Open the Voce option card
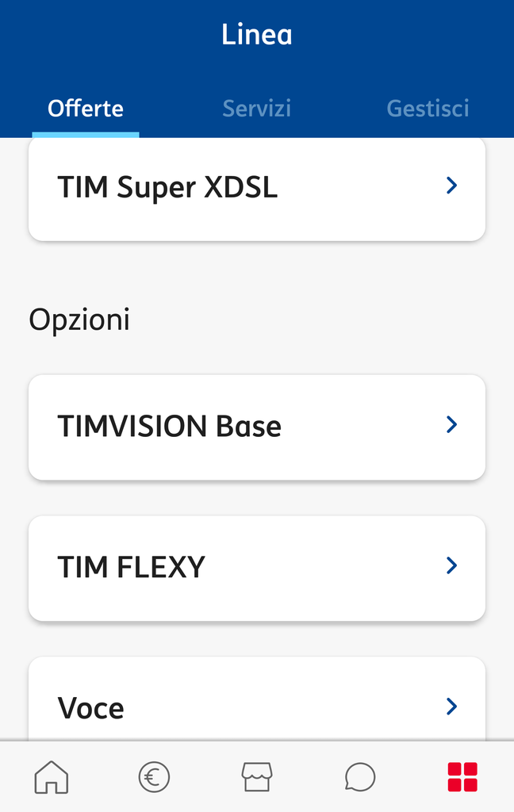 (x=257, y=699)
